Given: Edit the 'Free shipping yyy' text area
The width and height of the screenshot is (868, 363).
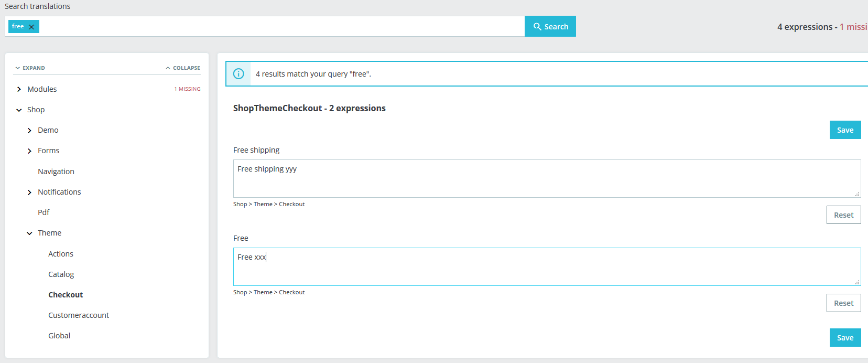Looking at the screenshot, I should click(547, 178).
